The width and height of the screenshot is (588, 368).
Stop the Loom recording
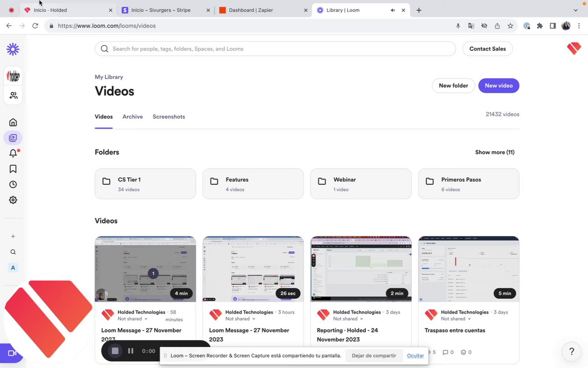tap(115, 351)
